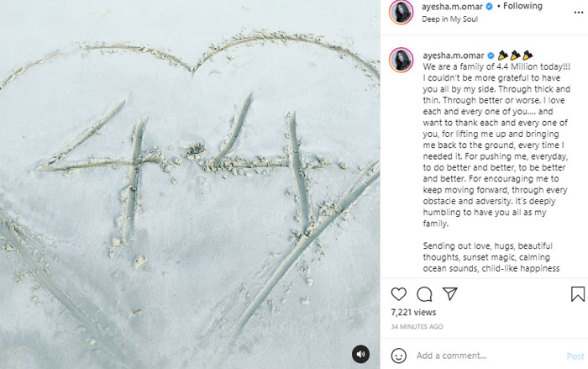Like the post with the heart icon

pos(399,294)
